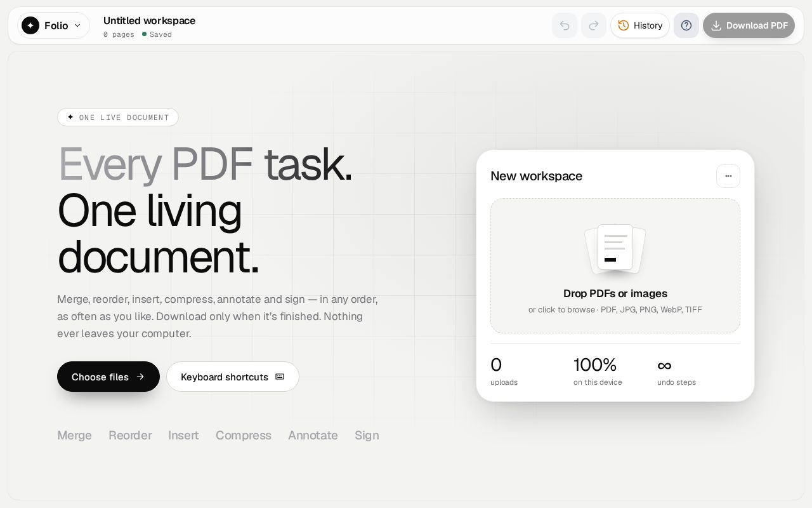The height and width of the screenshot is (508, 812).
Task: Open the help question mark button
Action: click(686, 25)
